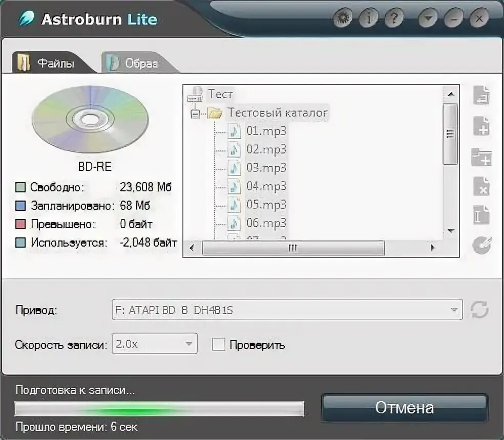The height and width of the screenshot is (440, 504).
Task: Click the Подготовка к записи status text
Action: click(x=75, y=390)
